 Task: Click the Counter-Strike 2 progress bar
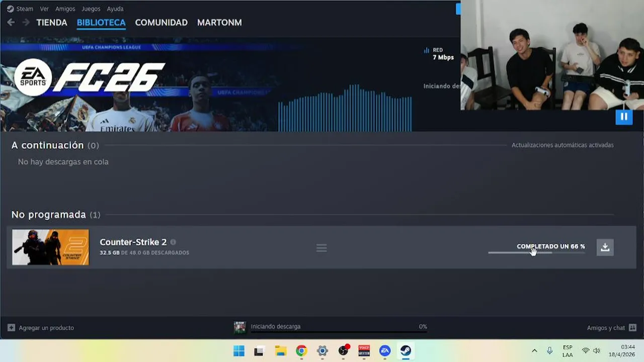536,252
